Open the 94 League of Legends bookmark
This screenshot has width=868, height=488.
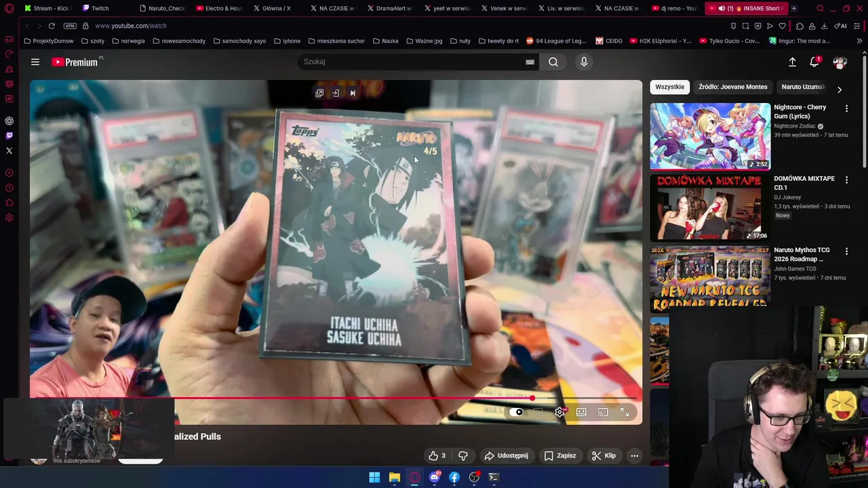(556, 41)
